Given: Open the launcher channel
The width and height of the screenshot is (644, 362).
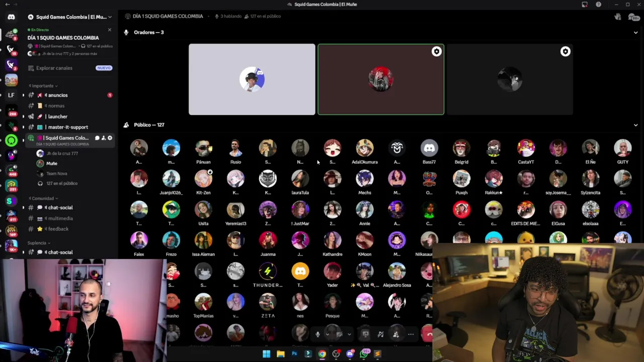Looking at the screenshot, I should pos(70,117).
